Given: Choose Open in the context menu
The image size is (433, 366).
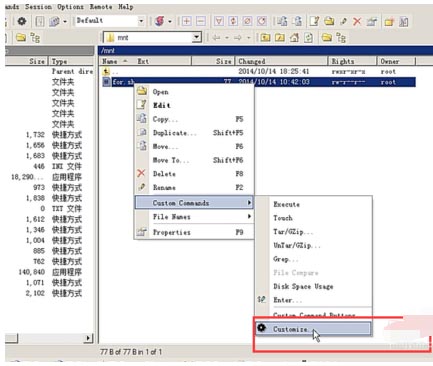Looking at the screenshot, I should point(194,92).
